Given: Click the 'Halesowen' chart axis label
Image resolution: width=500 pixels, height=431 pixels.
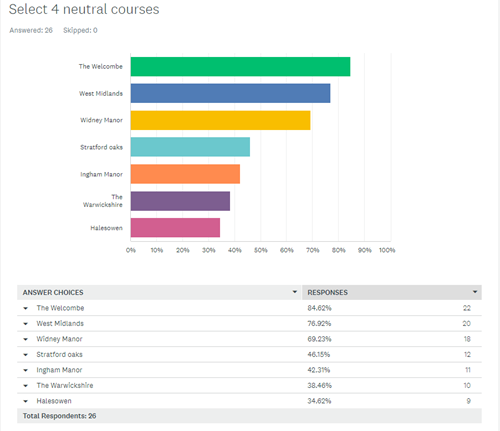Looking at the screenshot, I should pyautogui.click(x=106, y=228).
